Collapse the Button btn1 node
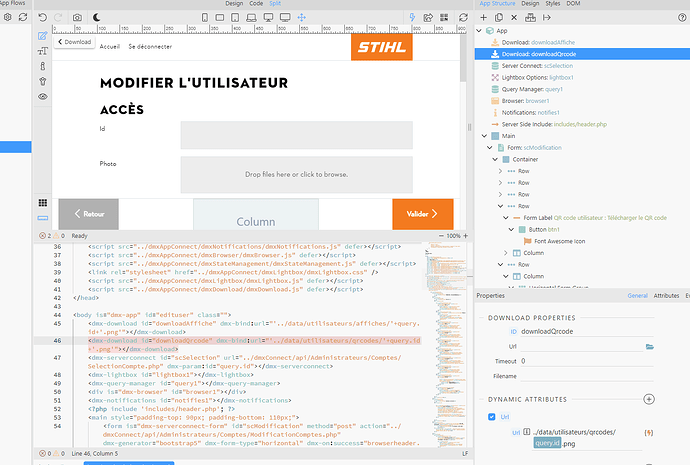Screen dimensions: 690x465 pos(511,230)
